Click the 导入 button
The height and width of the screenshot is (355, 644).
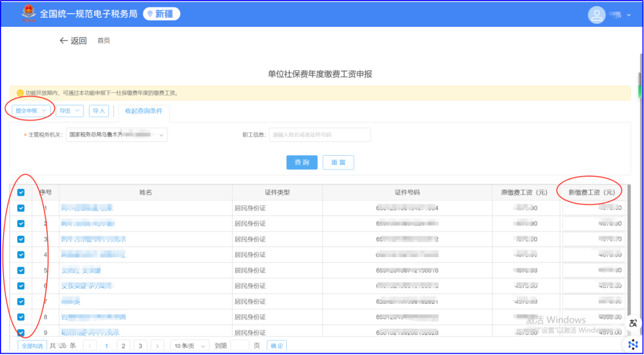point(99,111)
